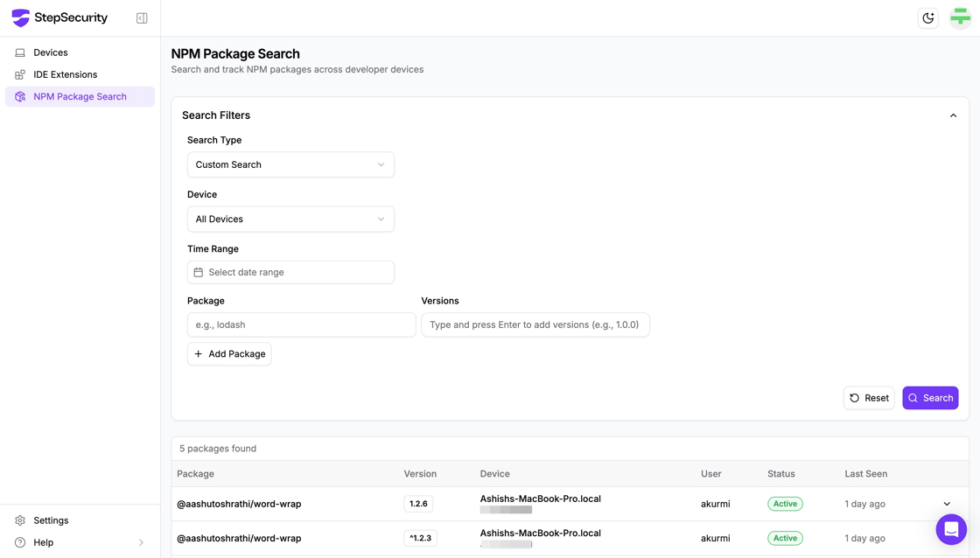The width and height of the screenshot is (980, 558).
Task: Click the Package name input field
Action: (x=301, y=324)
